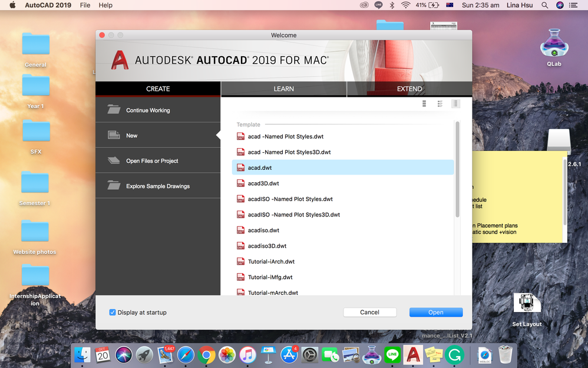Open the Apple menu
This screenshot has height=368, width=588.
(x=12, y=5)
